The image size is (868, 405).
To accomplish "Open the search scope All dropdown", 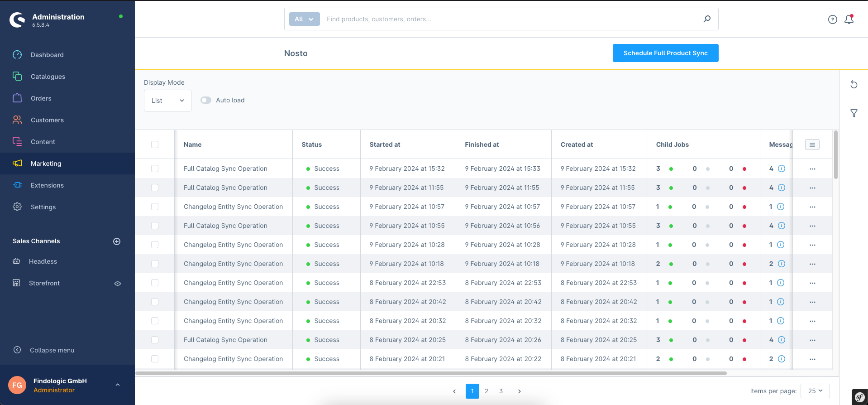I will point(305,19).
